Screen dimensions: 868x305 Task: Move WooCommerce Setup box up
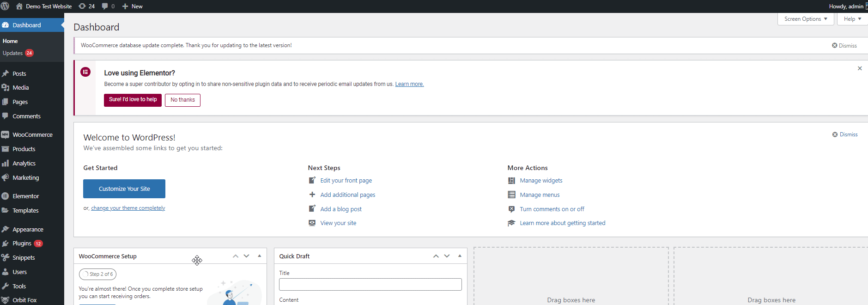point(236,256)
